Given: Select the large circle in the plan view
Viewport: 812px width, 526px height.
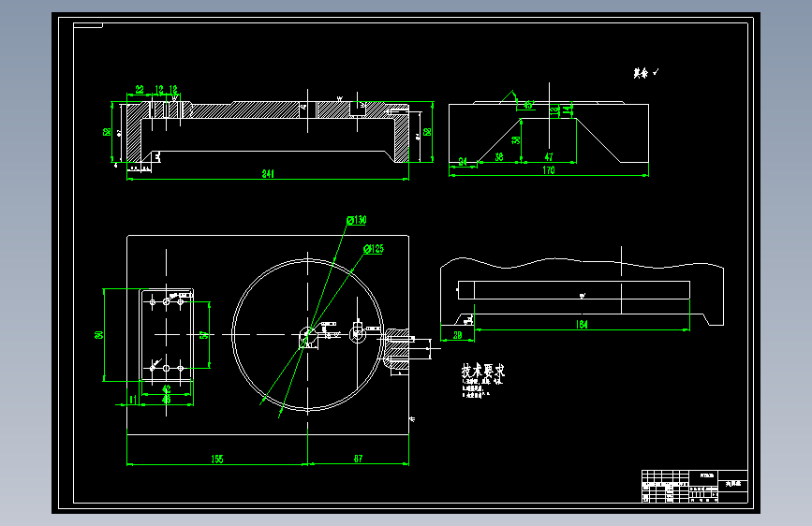Looking at the screenshot, I should [307, 335].
